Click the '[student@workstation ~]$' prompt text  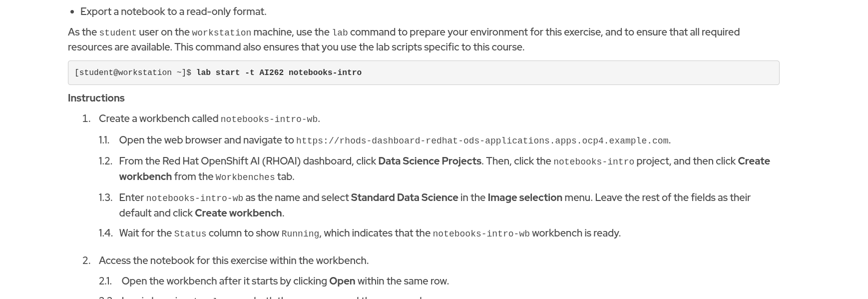[x=133, y=73]
